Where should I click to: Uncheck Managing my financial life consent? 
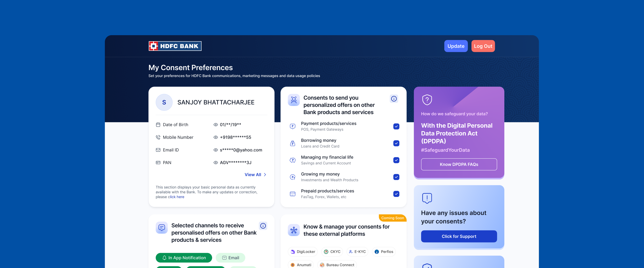click(396, 160)
